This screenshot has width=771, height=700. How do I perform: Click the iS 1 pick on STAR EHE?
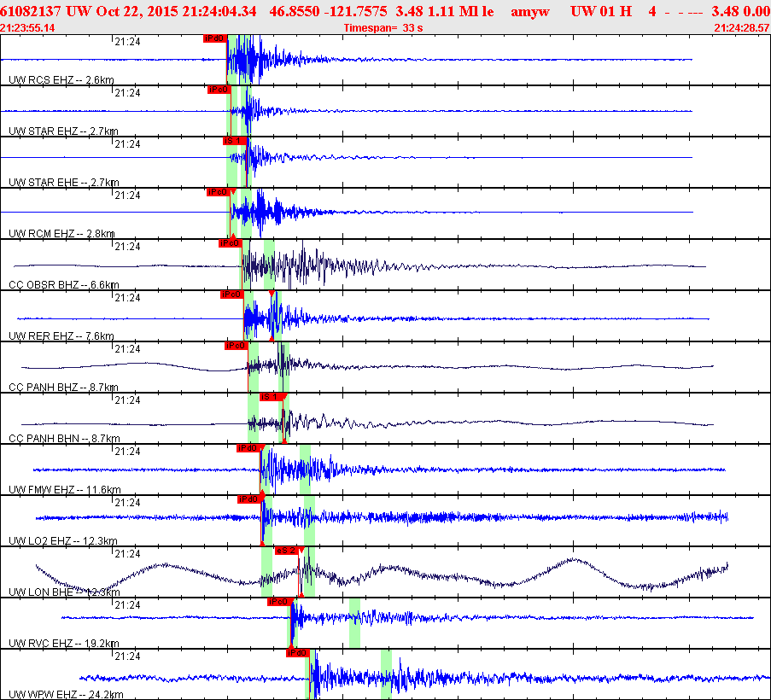[x=235, y=141]
